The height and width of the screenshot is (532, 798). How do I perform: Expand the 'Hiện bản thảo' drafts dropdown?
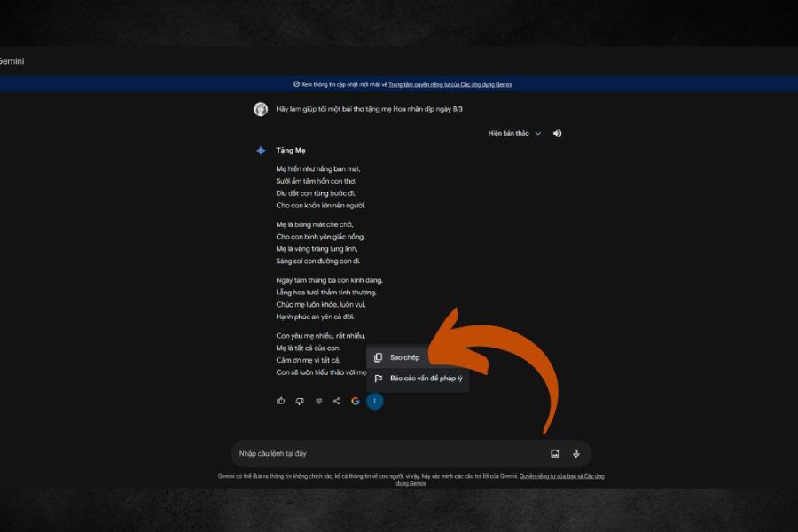514,133
